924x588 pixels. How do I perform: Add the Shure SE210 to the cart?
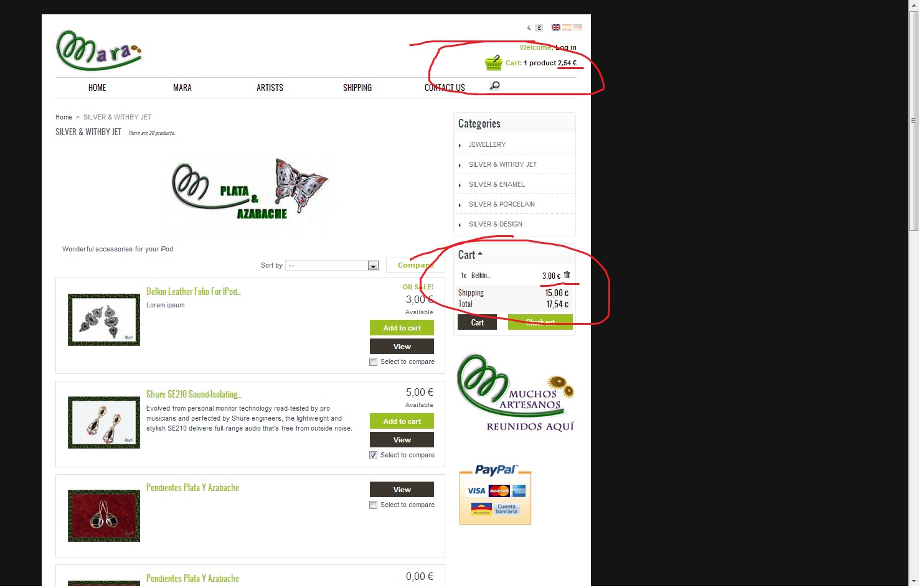point(402,421)
